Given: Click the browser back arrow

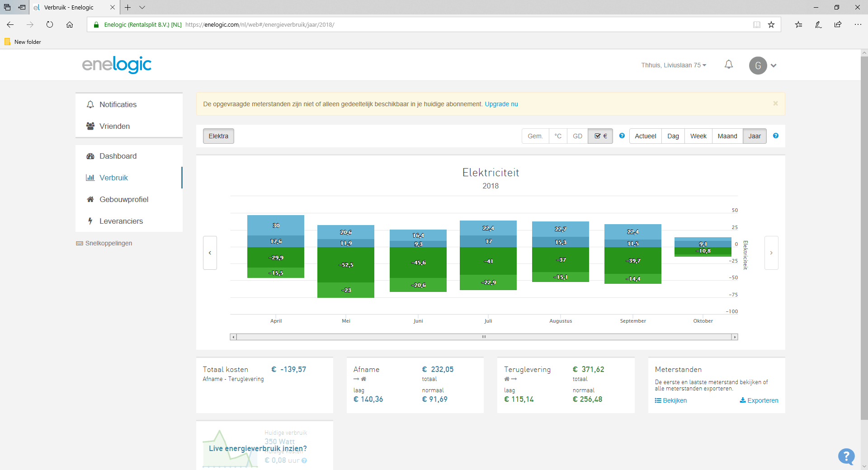Looking at the screenshot, I should [x=10, y=24].
